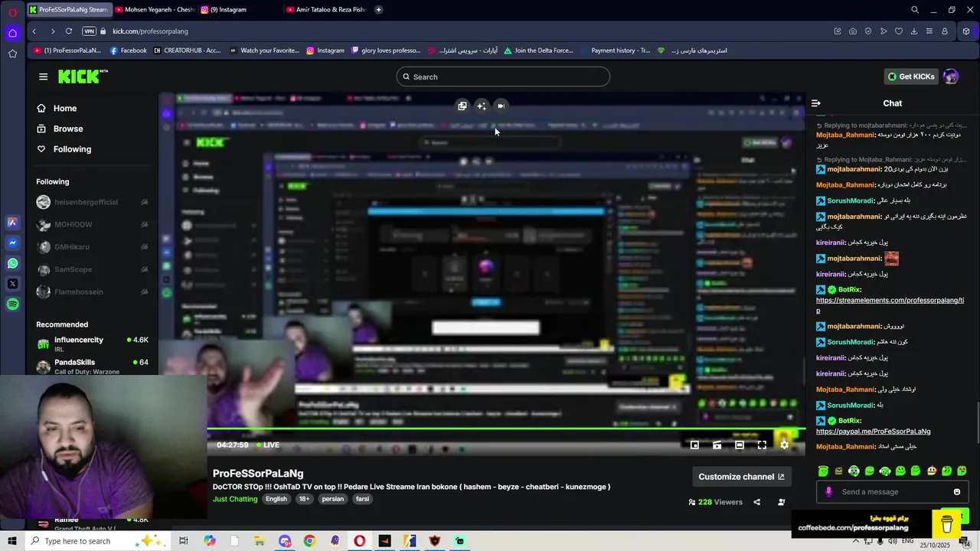
Task: Switch to Mohsen Yeganeh browser tab
Action: click(x=154, y=10)
